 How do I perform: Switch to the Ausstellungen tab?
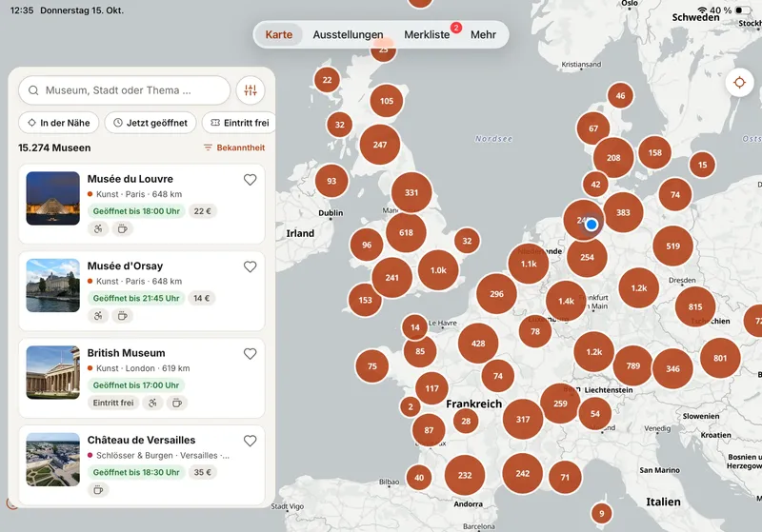pos(348,34)
